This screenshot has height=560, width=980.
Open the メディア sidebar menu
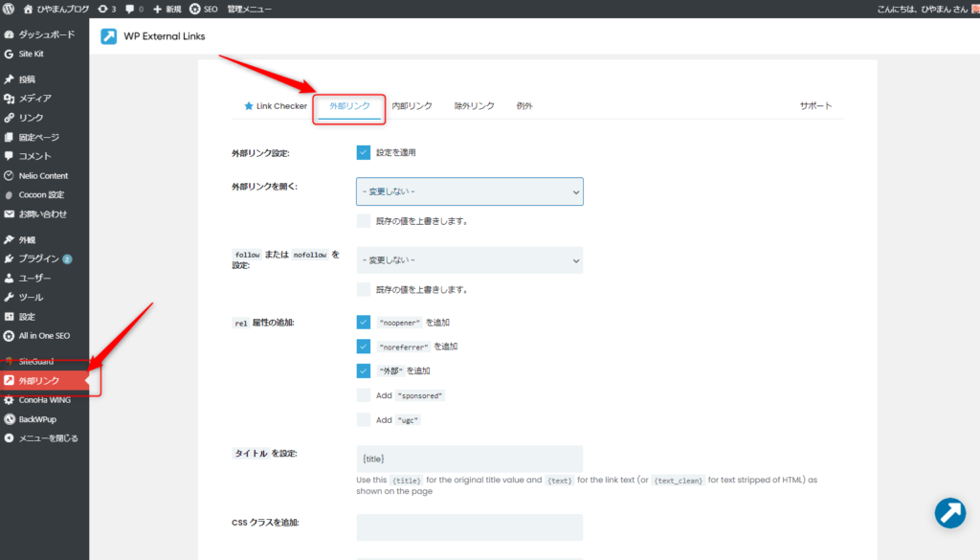click(34, 99)
